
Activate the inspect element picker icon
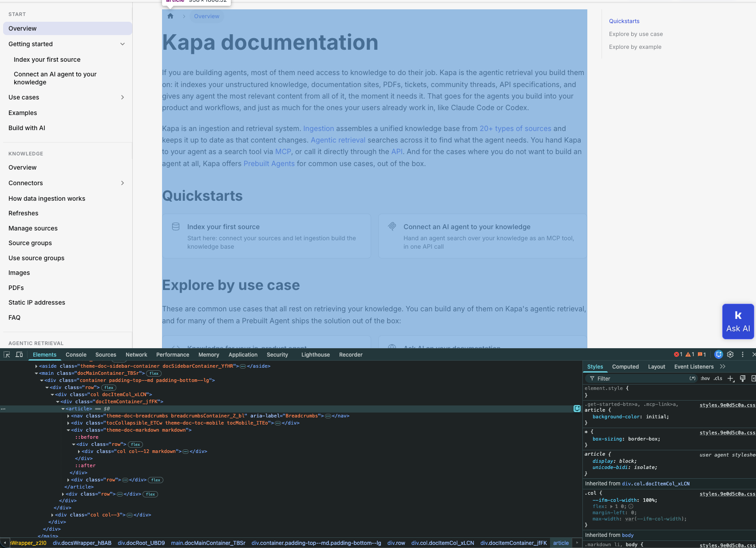(x=7, y=354)
